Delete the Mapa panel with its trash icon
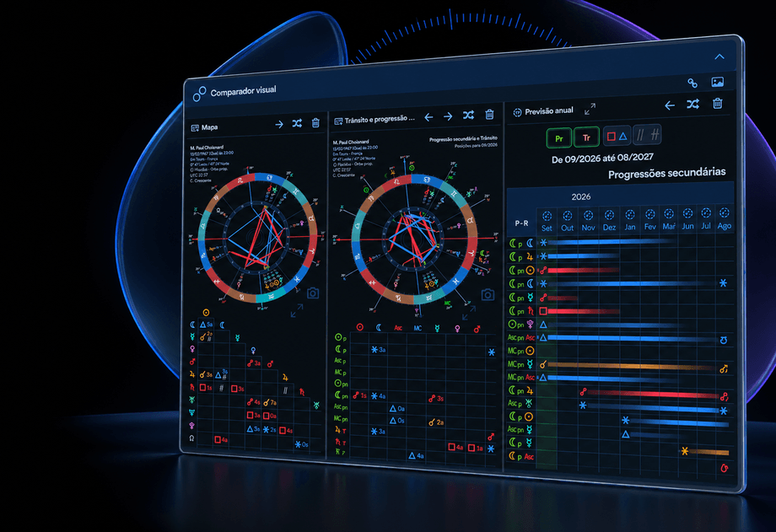Viewport: 776px width, 532px height. tap(315, 123)
